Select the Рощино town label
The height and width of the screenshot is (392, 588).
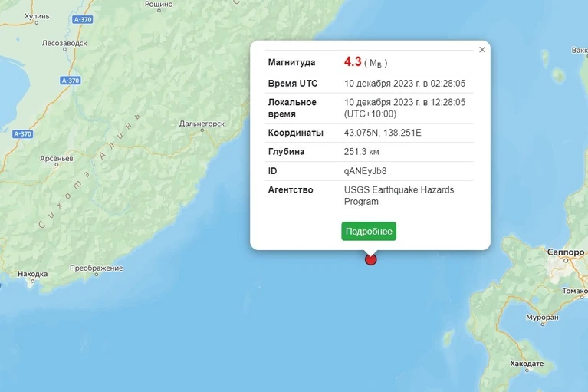[x=159, y=4]
